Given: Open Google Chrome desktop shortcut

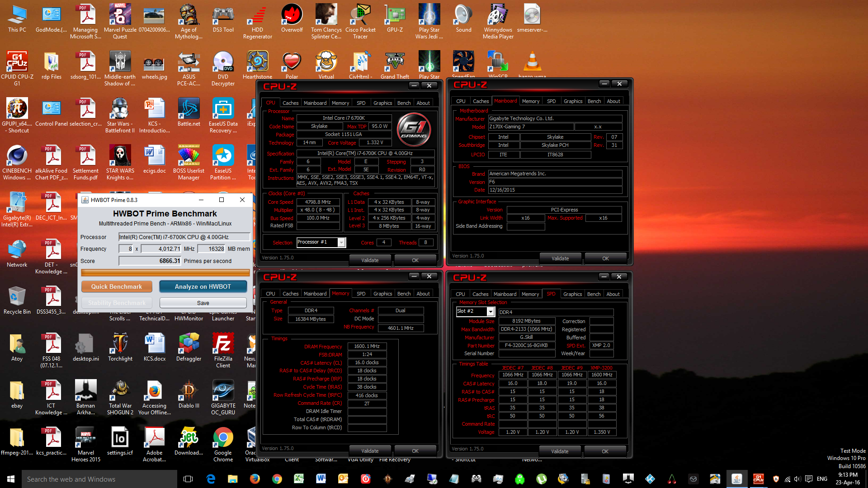Looking at the screenshot, I should [223, 445].
